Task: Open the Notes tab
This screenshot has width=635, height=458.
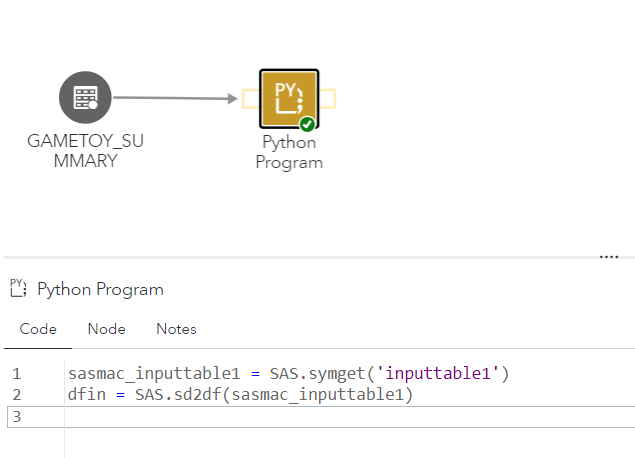Action: [x=176, y=329]
